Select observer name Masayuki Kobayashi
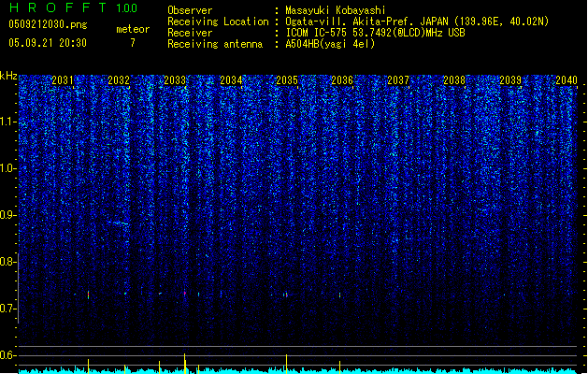588x374 pixels. click(336, 10)
